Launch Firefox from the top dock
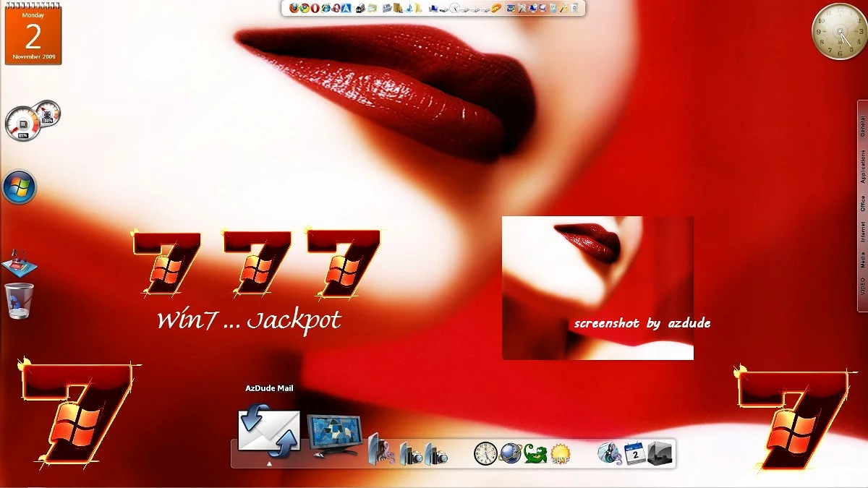The image size is (868, 488). [x=294, y=9]
